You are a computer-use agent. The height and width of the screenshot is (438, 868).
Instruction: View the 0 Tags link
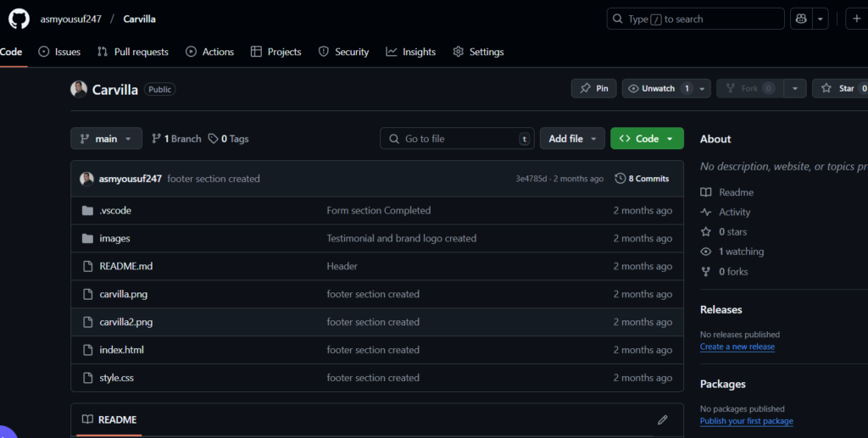(228, 139)
